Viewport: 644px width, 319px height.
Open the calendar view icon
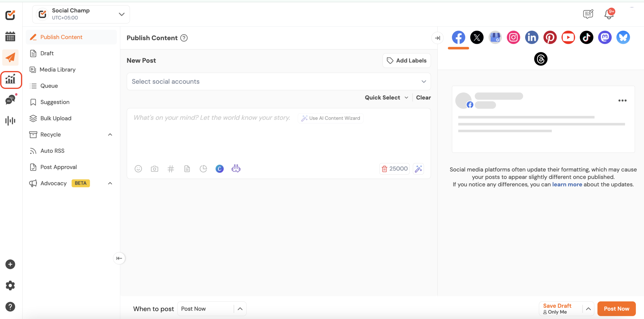point(10,37)
